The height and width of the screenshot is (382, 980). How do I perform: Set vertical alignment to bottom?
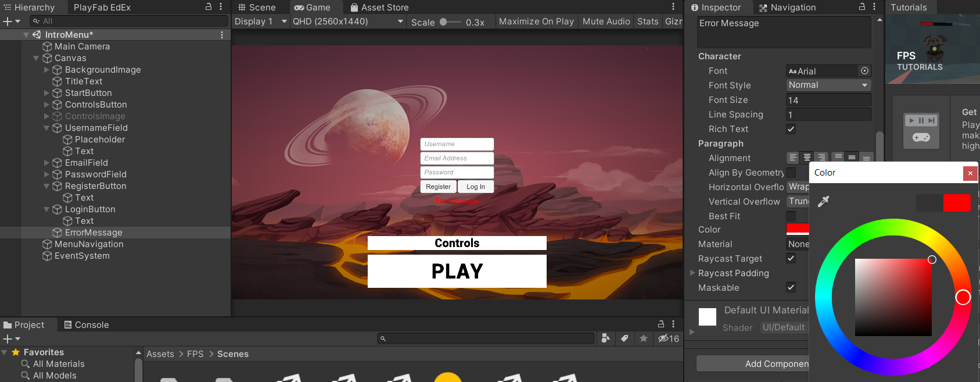coord(866,158)
